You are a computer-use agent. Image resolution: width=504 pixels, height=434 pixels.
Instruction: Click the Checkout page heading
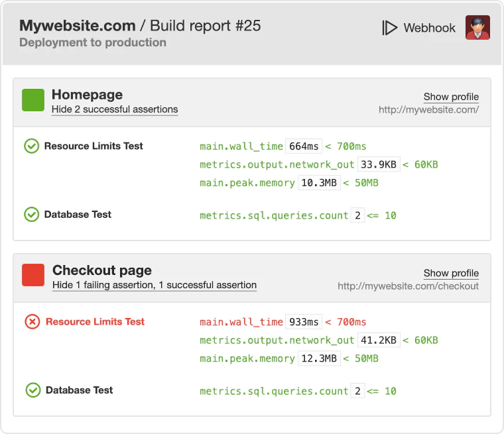102,270
